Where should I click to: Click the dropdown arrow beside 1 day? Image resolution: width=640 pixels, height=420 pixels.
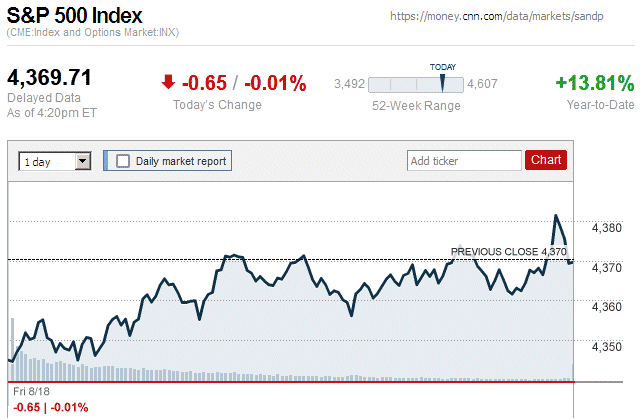click(x=82, y=160)
